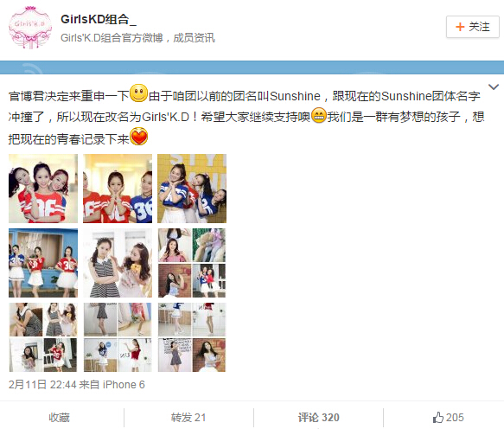Screen dimensions: 504x429
Task: Click the smiley face emoji in post
Action: tap(138, 93)
